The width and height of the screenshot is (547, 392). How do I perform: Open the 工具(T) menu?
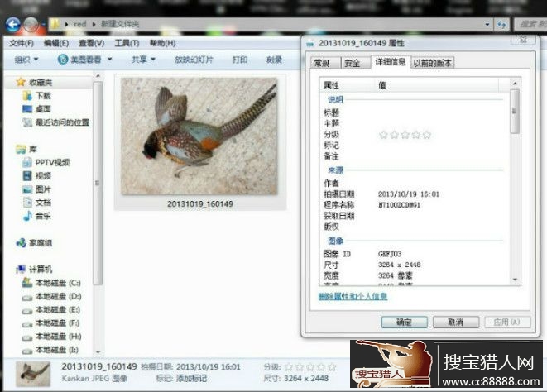click(127, 43)
